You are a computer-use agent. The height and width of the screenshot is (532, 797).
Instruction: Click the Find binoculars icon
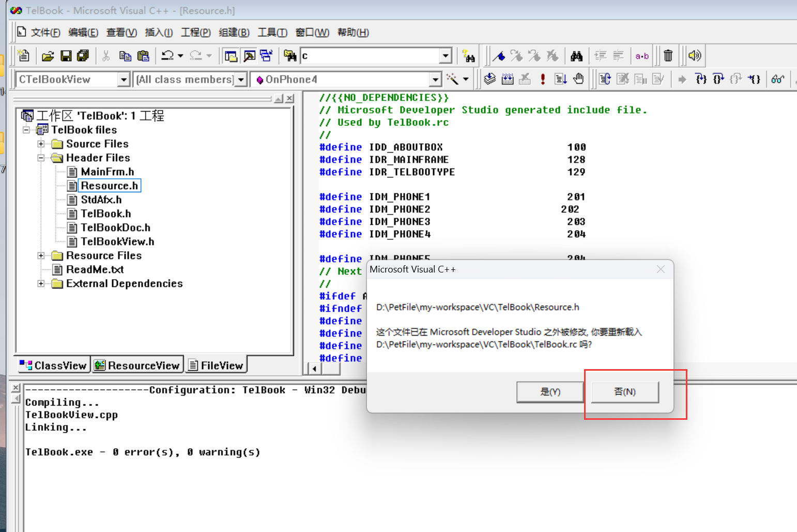coord(577,56)
